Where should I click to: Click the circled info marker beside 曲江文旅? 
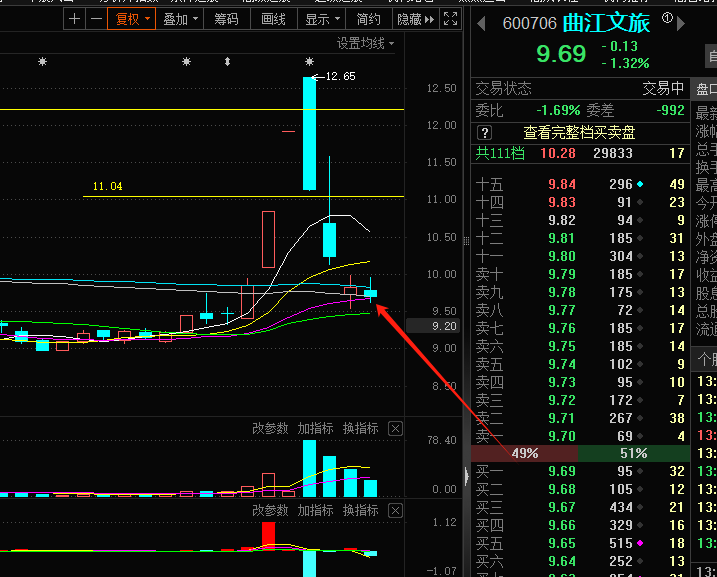coord(667,18)
